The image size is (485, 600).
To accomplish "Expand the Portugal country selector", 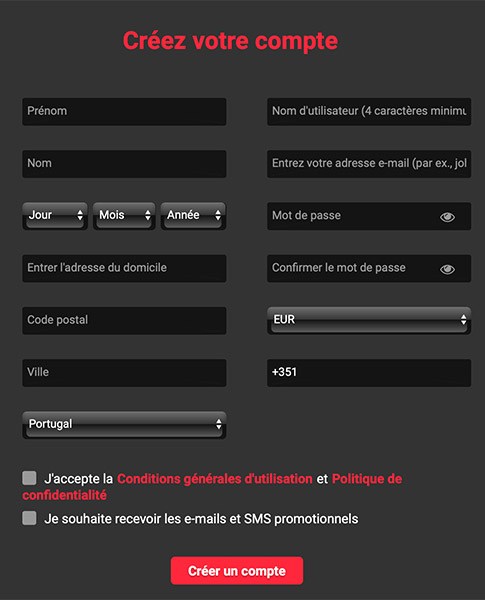I will [124, 425].
